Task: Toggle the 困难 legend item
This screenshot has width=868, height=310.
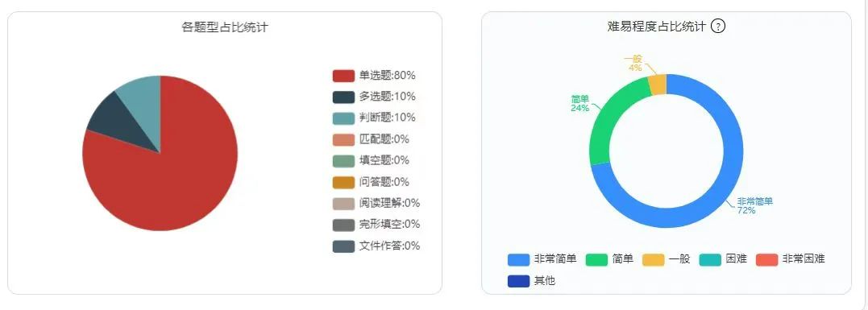Action: pyautogui.click(x=723, y=259)
